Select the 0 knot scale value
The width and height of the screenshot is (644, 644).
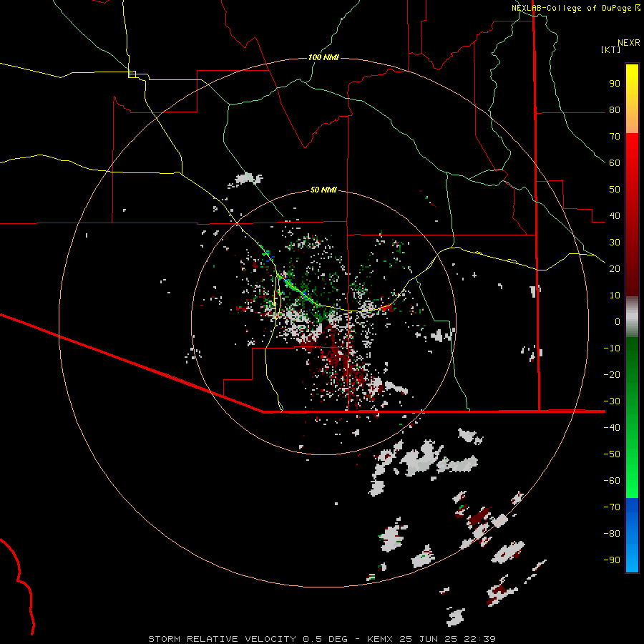618,322
